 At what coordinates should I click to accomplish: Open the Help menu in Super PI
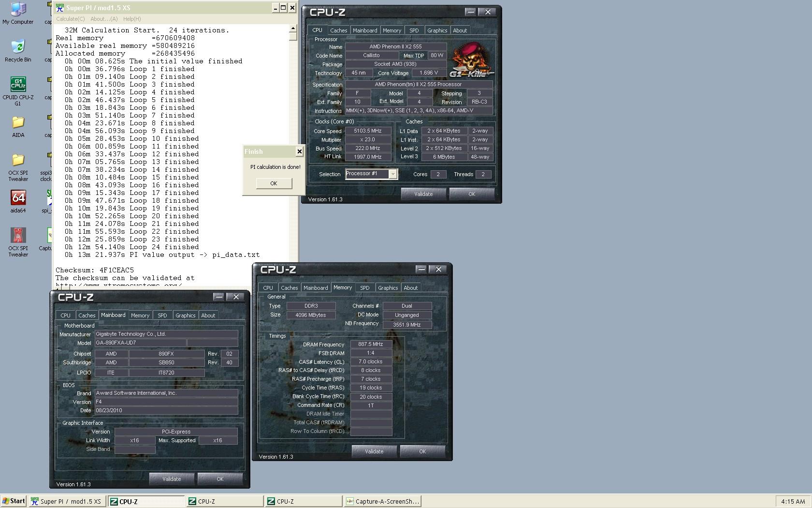click(x=132, y=19)
